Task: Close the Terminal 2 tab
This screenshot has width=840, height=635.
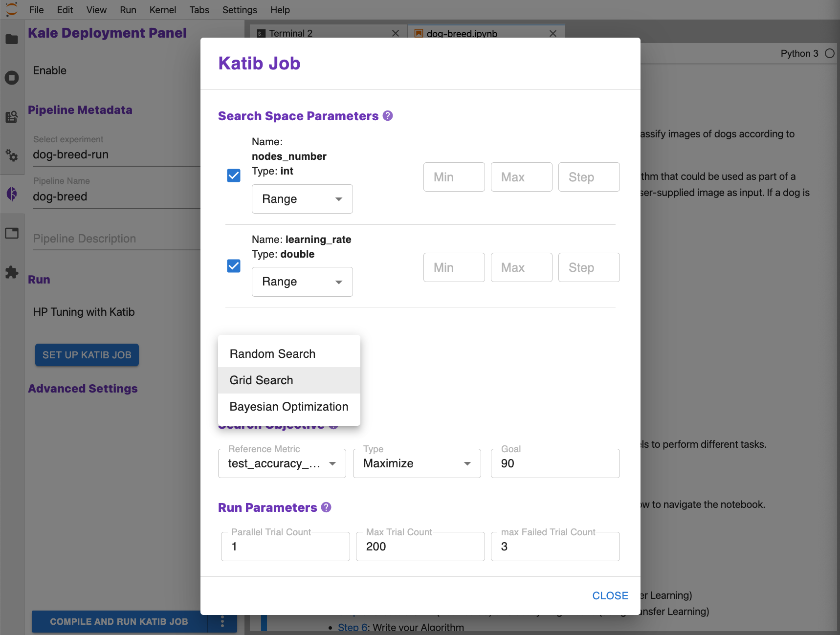Action: tap(396, 33)
